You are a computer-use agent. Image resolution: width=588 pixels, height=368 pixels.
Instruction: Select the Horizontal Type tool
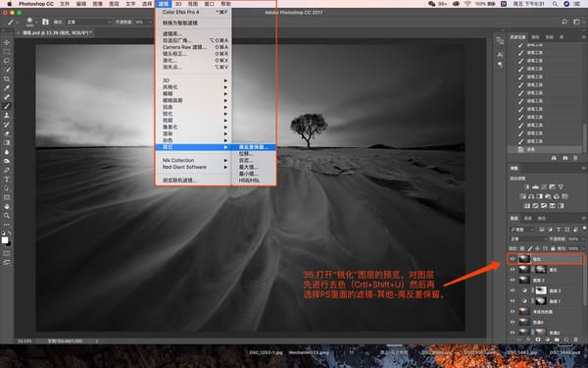(x=7, y=180)
